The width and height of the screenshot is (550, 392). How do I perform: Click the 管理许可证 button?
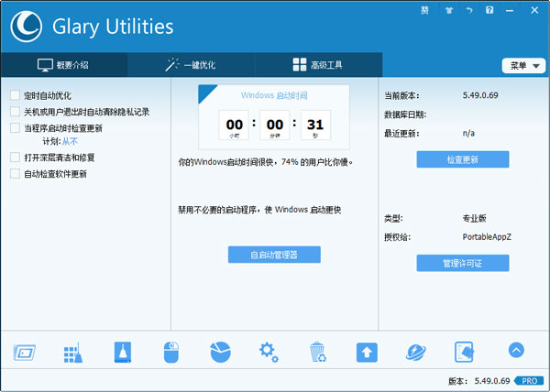coord(463,263)
